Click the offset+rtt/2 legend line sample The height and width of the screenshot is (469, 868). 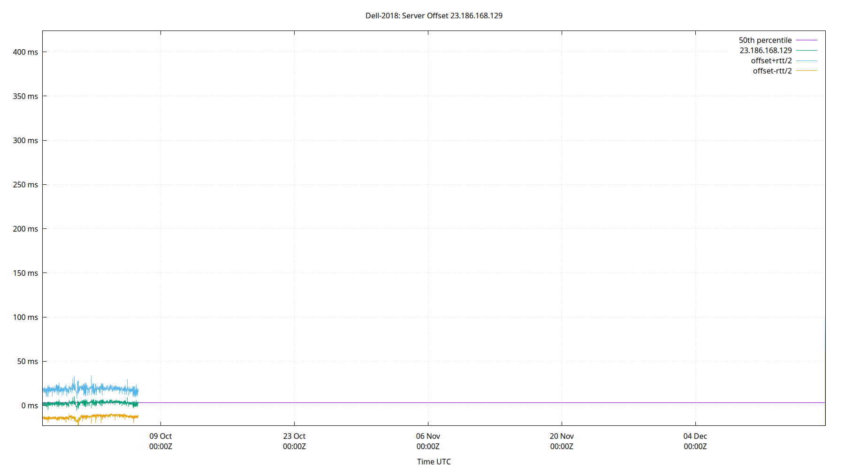click(806, 61)
